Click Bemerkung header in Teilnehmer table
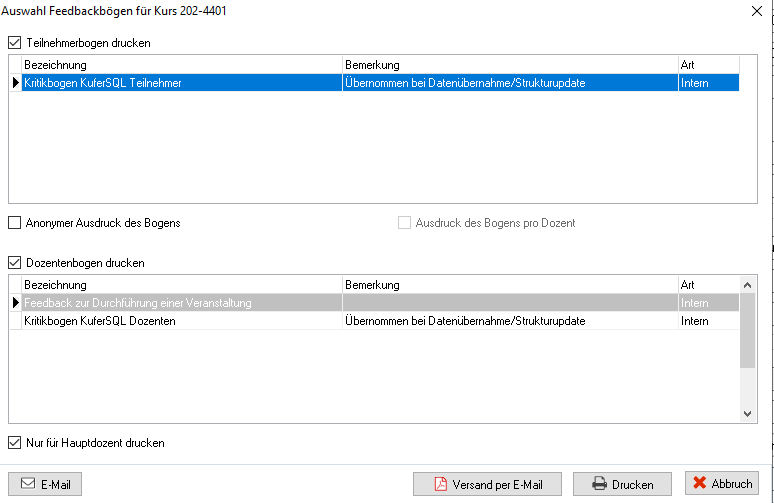774x503 pixels. click(x=510, y=65)
